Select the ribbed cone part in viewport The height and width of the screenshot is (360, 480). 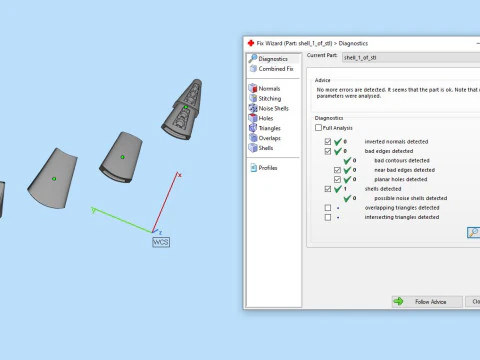pyautogui.click(x=183, y=110)
